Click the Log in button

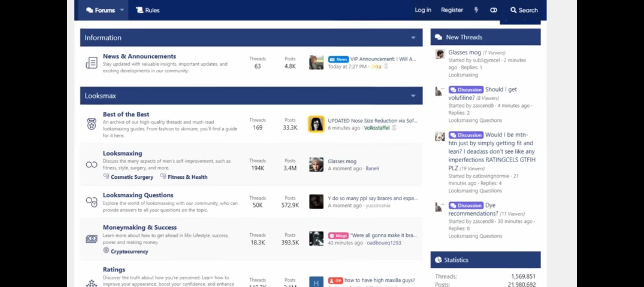coord(423,10)
